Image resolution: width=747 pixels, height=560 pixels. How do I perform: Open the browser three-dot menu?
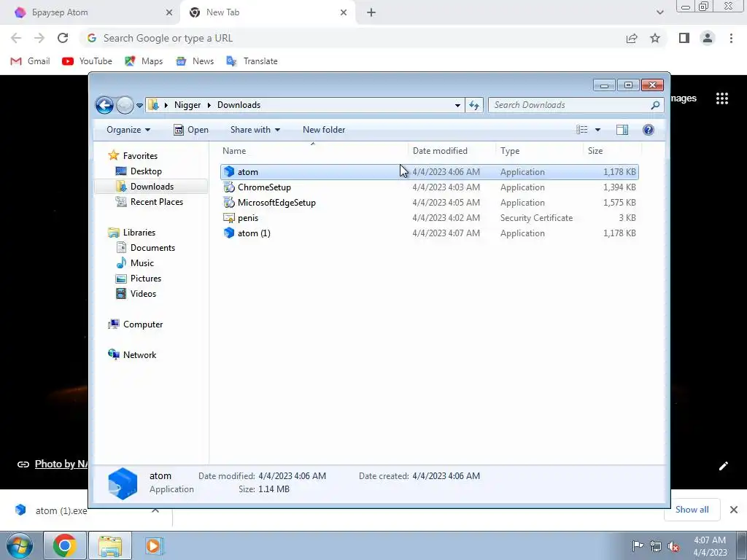(x=731, y=38)
